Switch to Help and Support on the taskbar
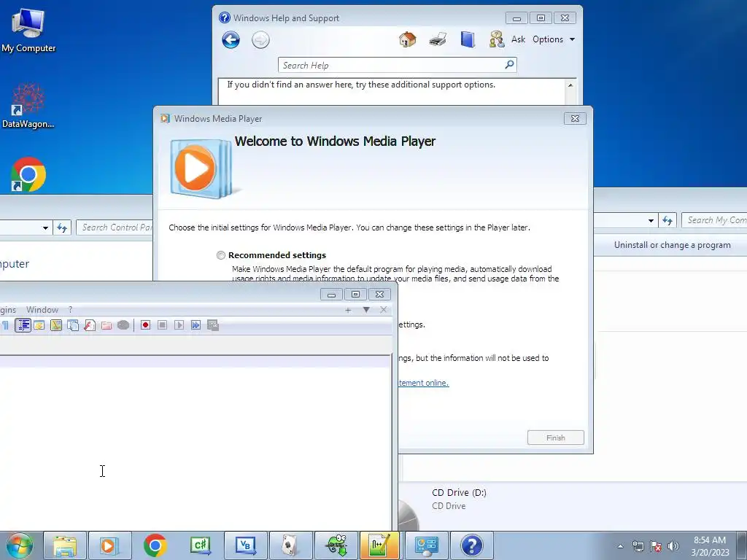This screenshot has width=747, height=560. pyautogui.click(x=471, y=545)
